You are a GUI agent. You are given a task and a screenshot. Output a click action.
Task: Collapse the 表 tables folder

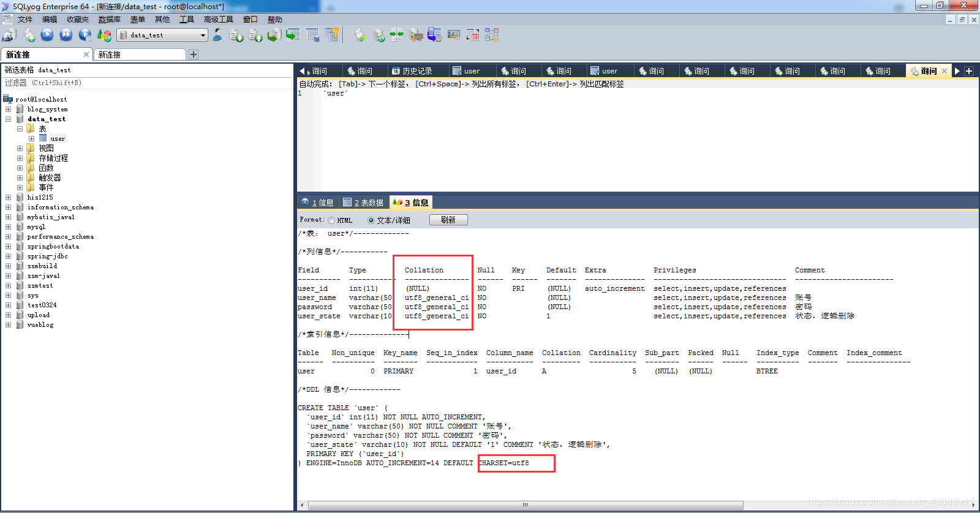pyautogui.click(x=20, y=129)
